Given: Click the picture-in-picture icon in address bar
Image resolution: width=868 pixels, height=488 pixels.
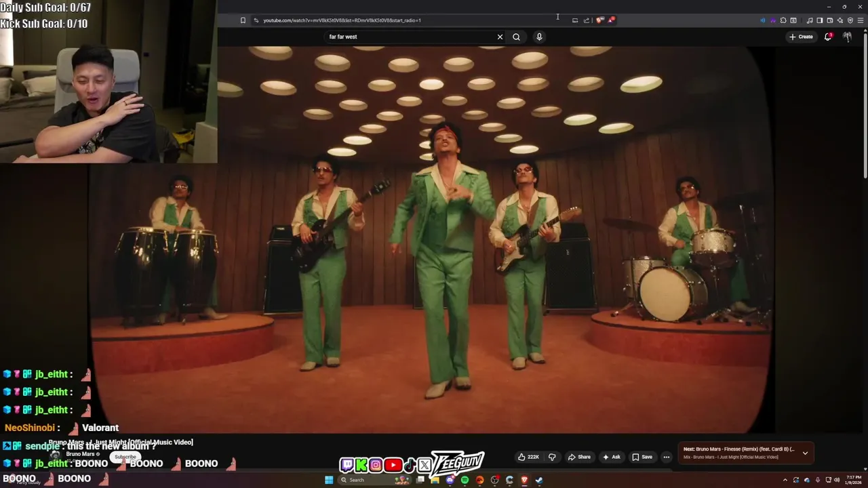Looking at the screenshot, I should (x=575, y=20).
